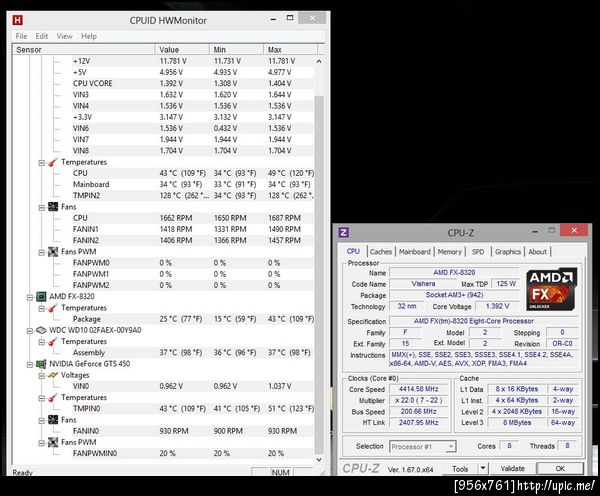Click the Sensor column header
Screen dimensions: 600x496
click(83, 50)
